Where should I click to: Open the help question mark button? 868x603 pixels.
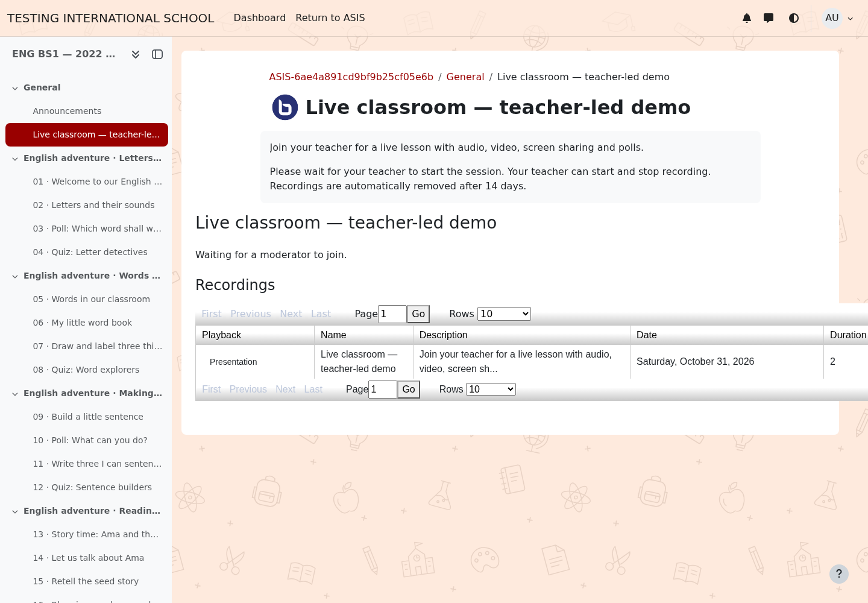point(838,574)
